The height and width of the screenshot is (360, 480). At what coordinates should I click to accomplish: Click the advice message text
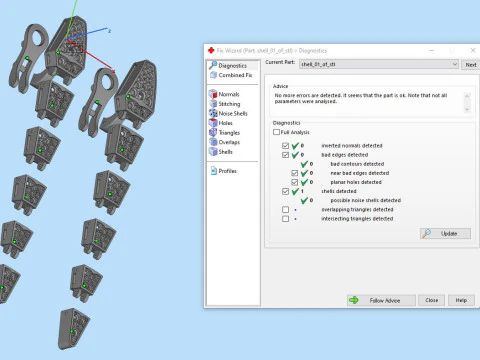click(x=361, y=98)
